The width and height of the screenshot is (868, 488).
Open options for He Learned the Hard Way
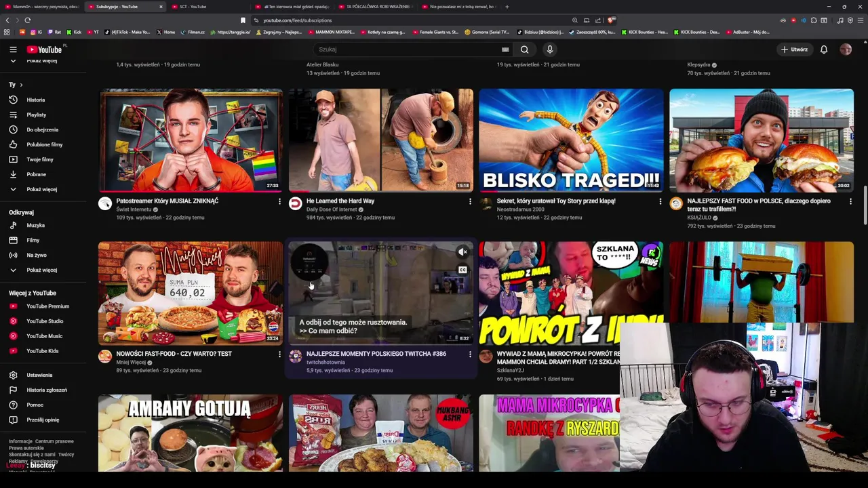click(x=470, y=201)
